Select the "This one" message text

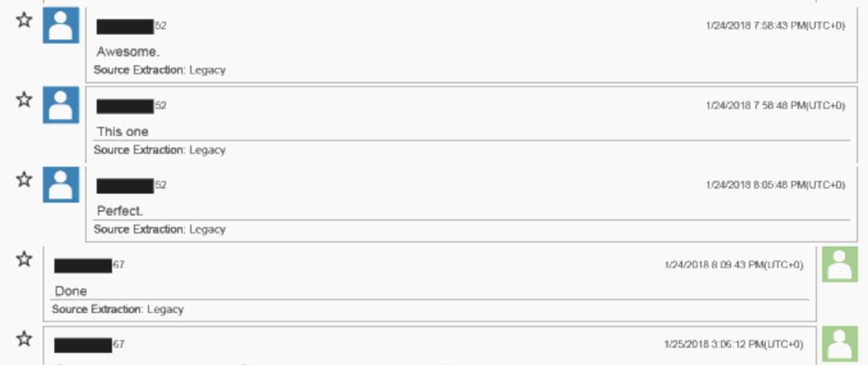123,132
